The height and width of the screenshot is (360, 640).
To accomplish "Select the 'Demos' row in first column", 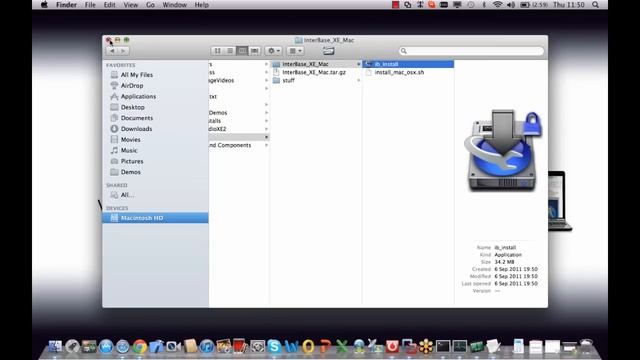I will (239, 113).
